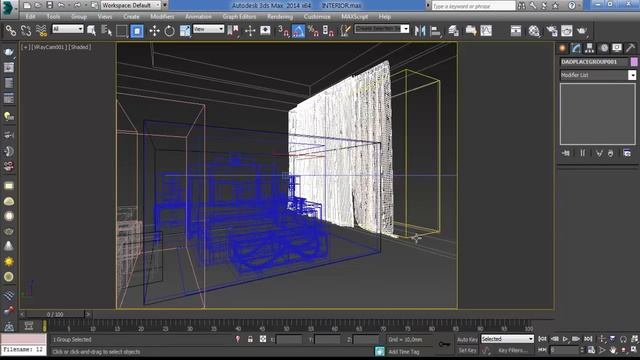
Task: Activate the Select and Scale tool
Action: (x=185, y=31)
